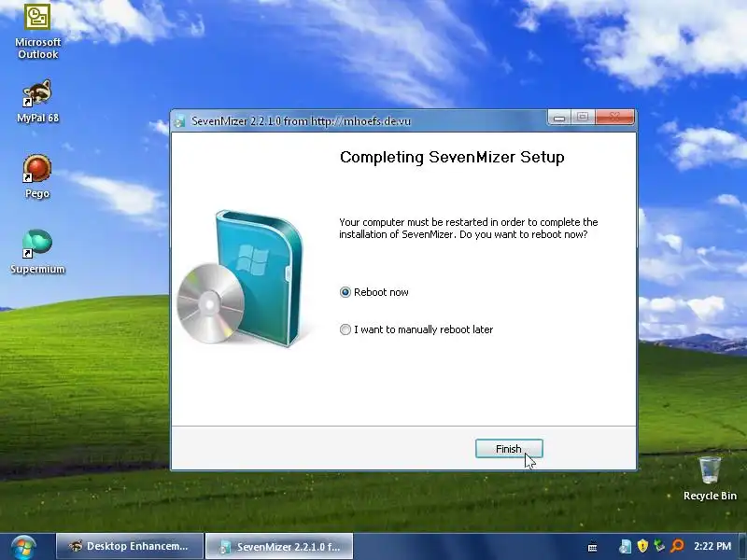The width and height of the screenshot is (747, 560).
Task: Click the Show Desktop strip beside the clock
Action: click(x=742, y=546)
